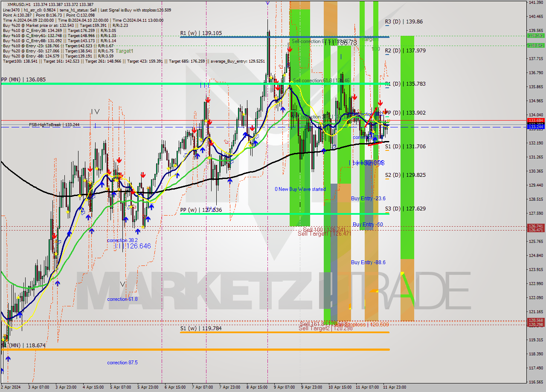Click the 'correction 38.2' blue annotation
Image resolution: width=546 pixels, height=392 pixels.
(122, 240)
